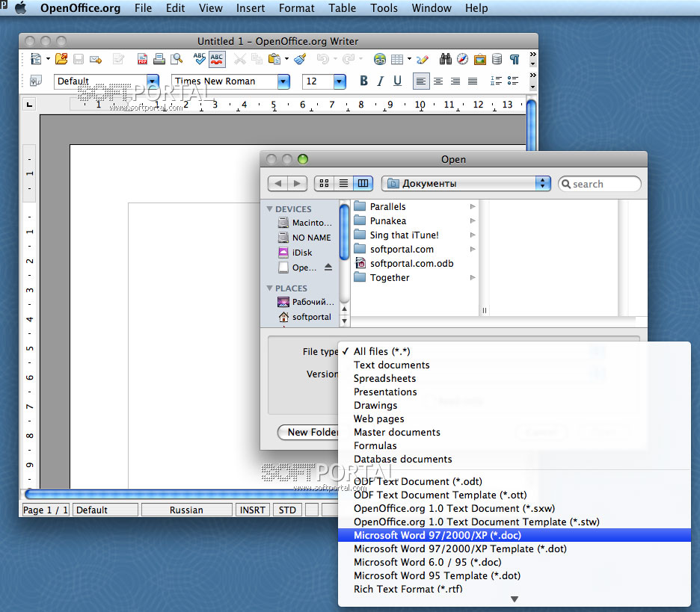
Task: Toggle Italic formatting
Action: [x=381, y=81]
